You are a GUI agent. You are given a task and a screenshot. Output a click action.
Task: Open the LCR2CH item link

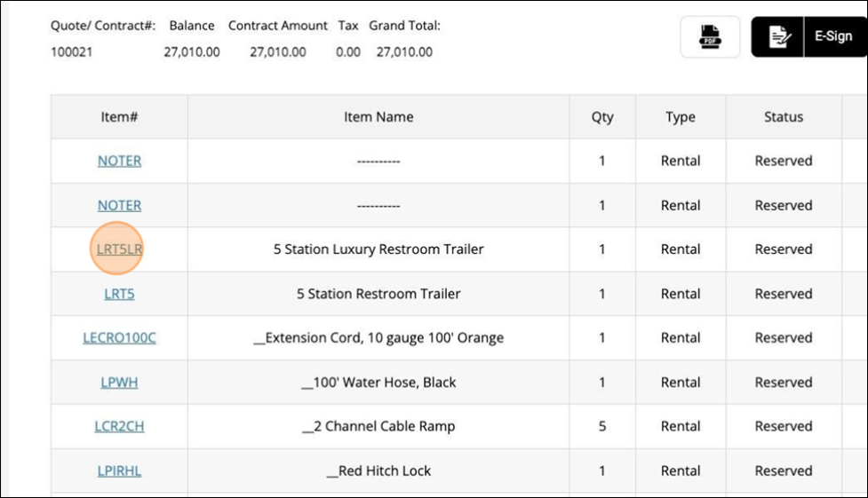point(119,427)
